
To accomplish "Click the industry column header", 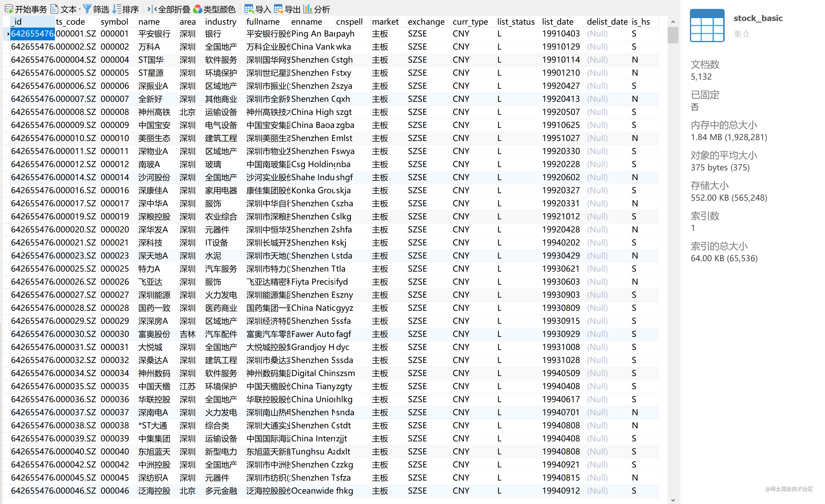I will pos(220,22).
